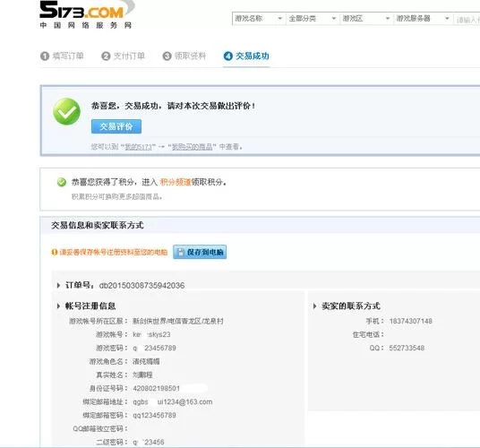The height and width of the screenshot is (448, 480).
Task: Click the 交易评价 button
Action: (116, 126)
